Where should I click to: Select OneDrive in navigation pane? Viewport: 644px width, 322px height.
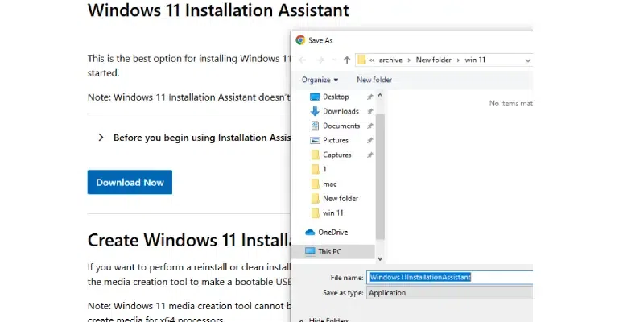pos(332,233)
